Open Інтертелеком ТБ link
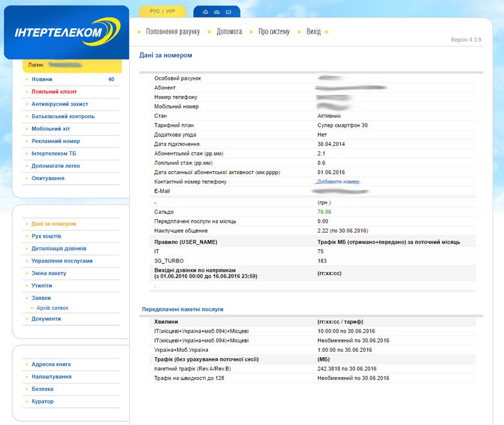This screenshot has width=504, height=425. 54,153
